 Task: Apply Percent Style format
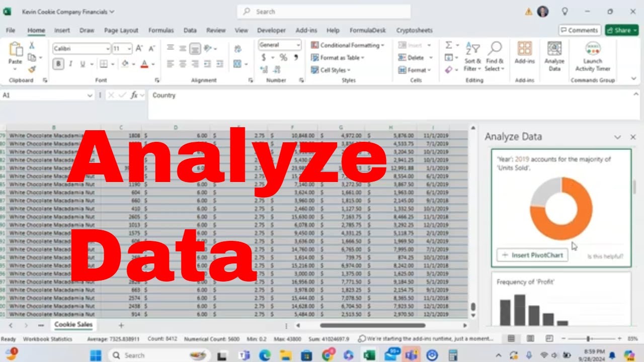[x=283, y=57]
